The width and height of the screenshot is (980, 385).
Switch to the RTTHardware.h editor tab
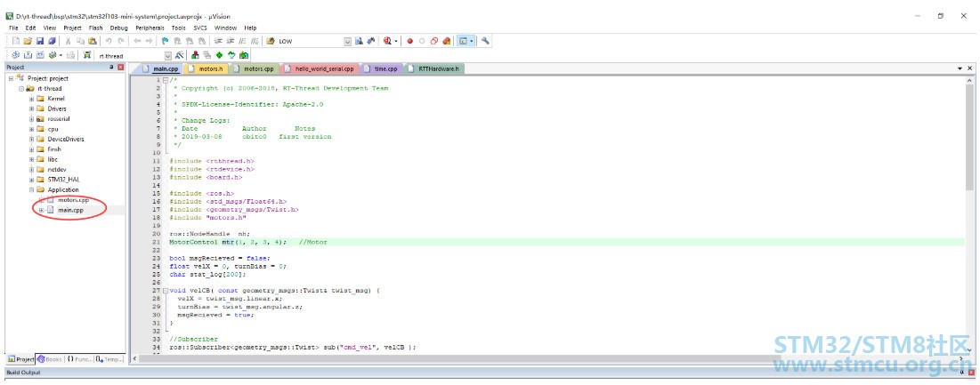click(x=433, y=68)
